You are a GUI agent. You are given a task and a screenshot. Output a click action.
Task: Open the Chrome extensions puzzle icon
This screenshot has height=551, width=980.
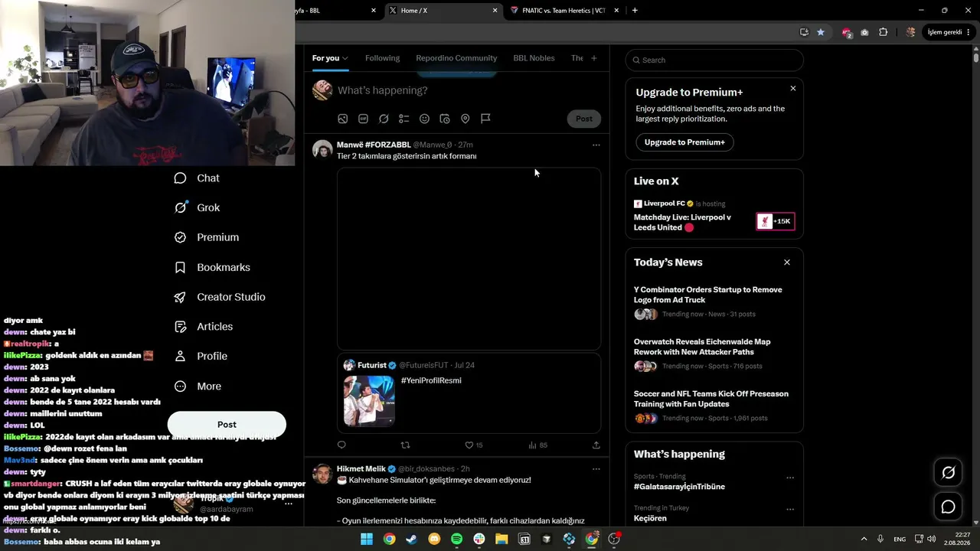click(x=884, y=32)
